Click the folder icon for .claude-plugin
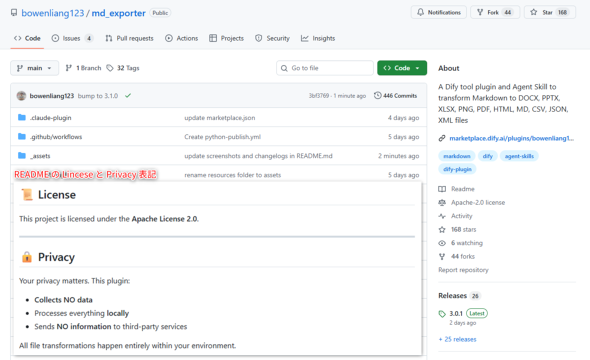 (x=22, y=117)
